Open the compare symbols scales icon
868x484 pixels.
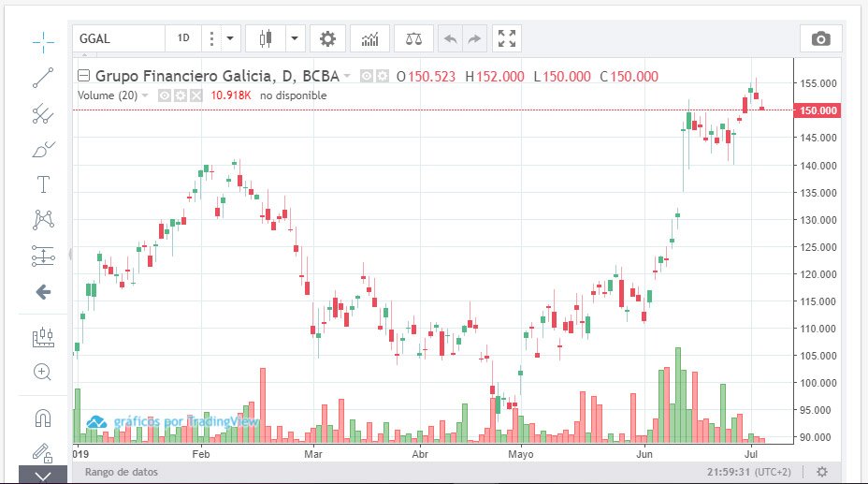point(413,38)
